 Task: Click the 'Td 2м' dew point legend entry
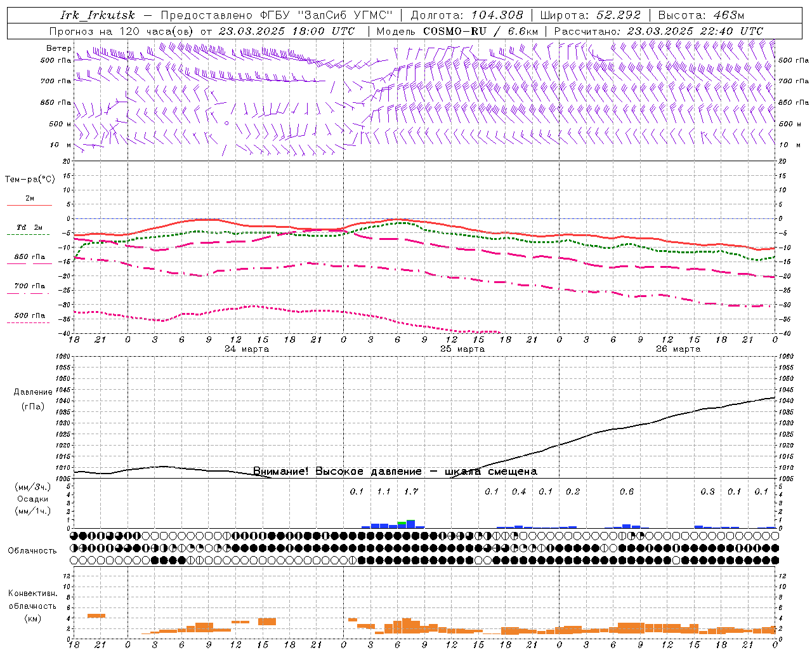coord(30,227)
